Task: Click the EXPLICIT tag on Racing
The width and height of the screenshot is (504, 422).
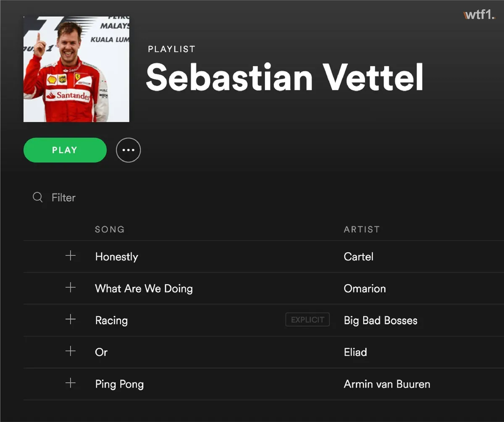Action: [x=307, y=320]
